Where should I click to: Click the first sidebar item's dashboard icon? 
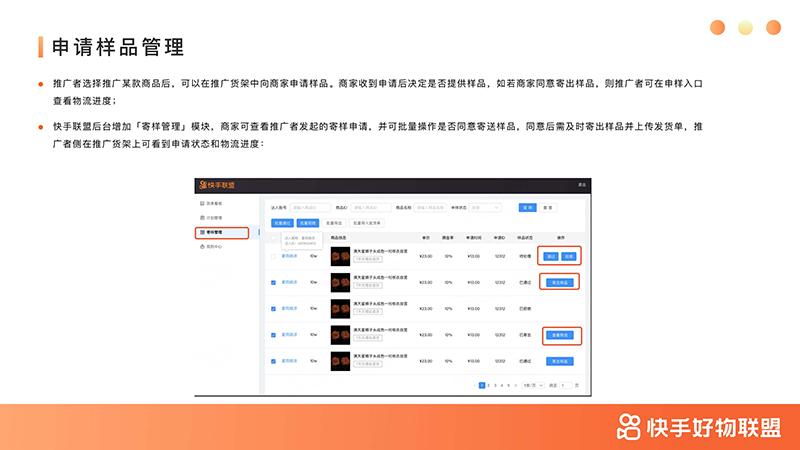click(203, 203)
